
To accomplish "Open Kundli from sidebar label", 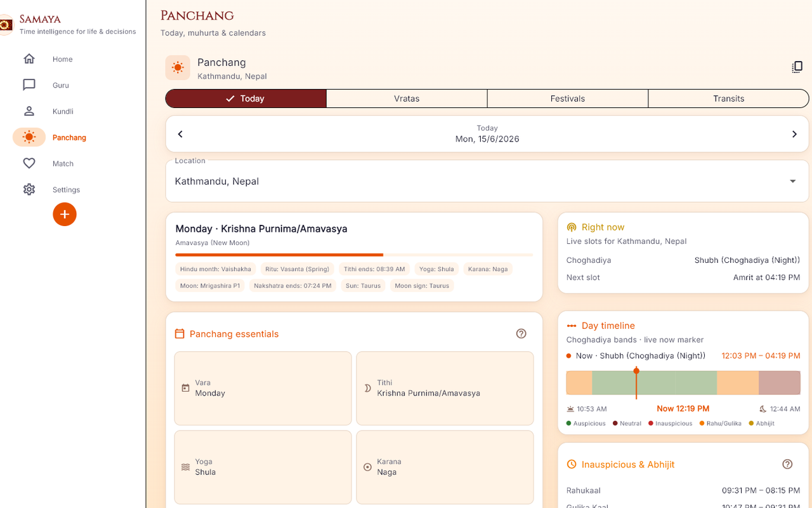I will (63, 111).
